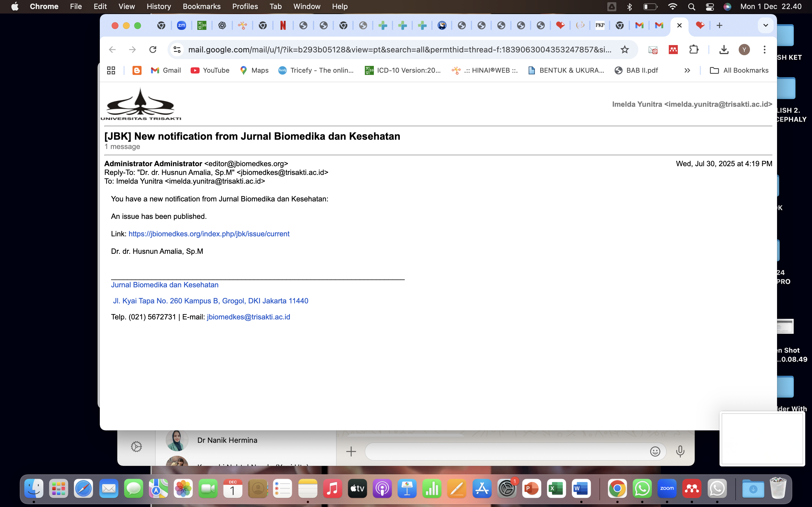812x507 pixels.
Task: Open Chrome downloads icon
Action: tap(724, 50)
